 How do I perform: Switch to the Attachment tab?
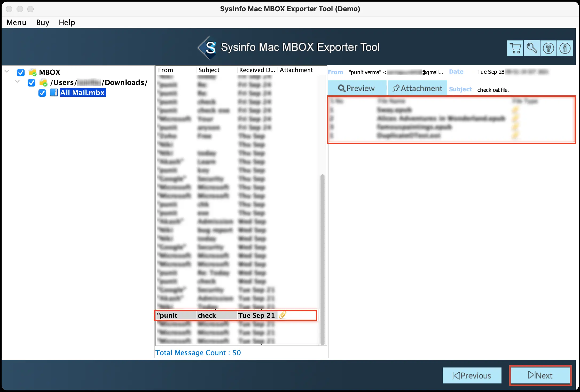point(417,88)
